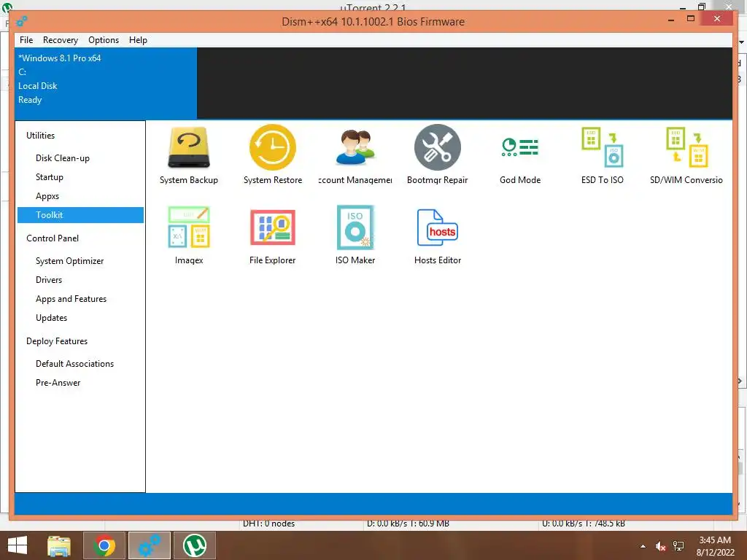Open the Options menu
Screen dimensions: 747x560
click(104, 40)
